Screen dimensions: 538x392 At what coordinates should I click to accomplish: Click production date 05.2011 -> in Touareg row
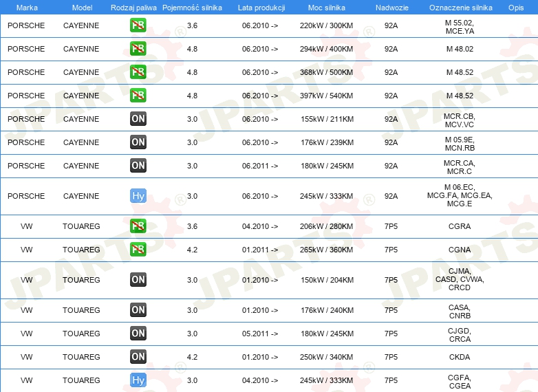coord(260,334)
